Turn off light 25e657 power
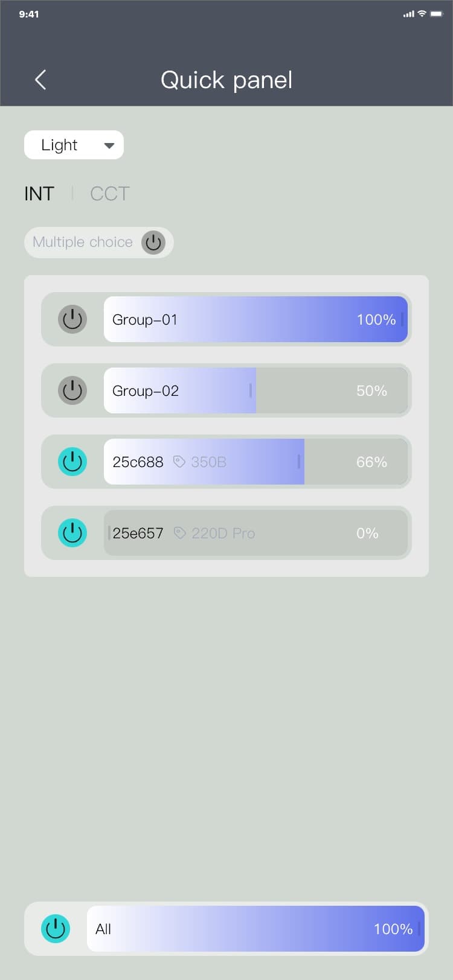The image size is (453, 980). [72, 533]
